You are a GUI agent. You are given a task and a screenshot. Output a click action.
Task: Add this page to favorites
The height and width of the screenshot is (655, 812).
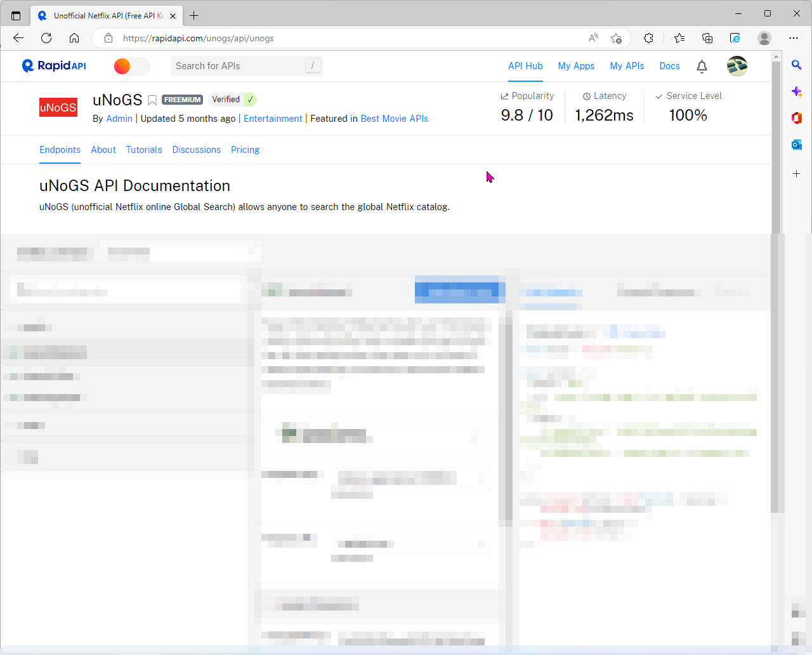616,38
